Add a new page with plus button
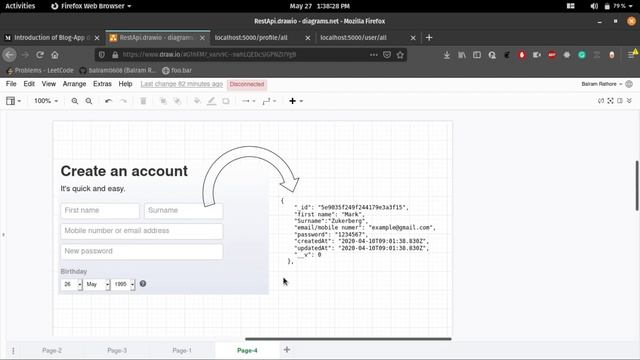 (287, 350)
